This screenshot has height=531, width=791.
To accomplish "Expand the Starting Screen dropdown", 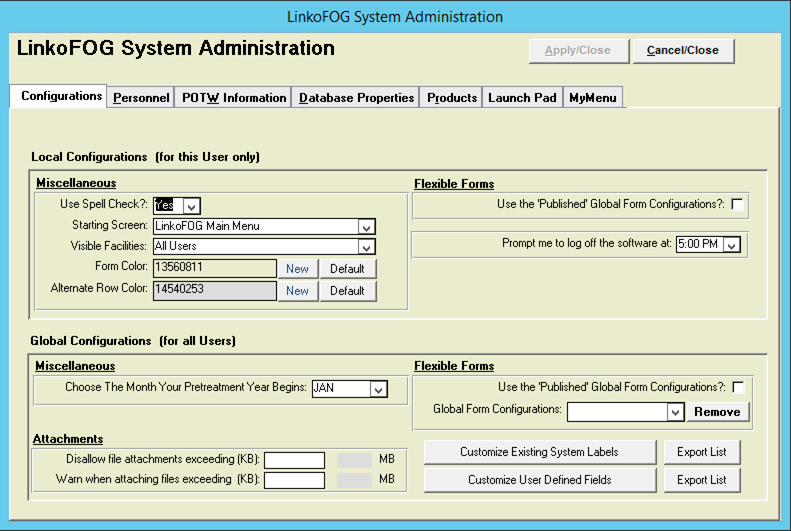I will point(367,227).
